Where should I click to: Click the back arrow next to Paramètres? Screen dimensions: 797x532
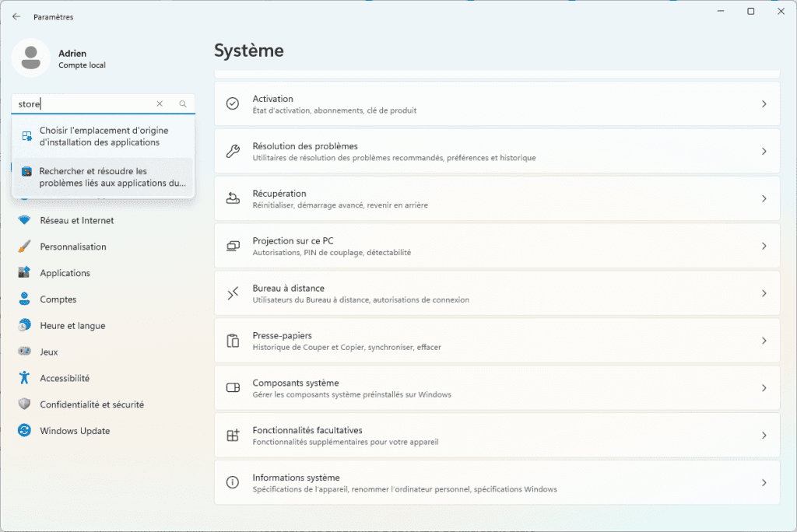pos(16,17)
